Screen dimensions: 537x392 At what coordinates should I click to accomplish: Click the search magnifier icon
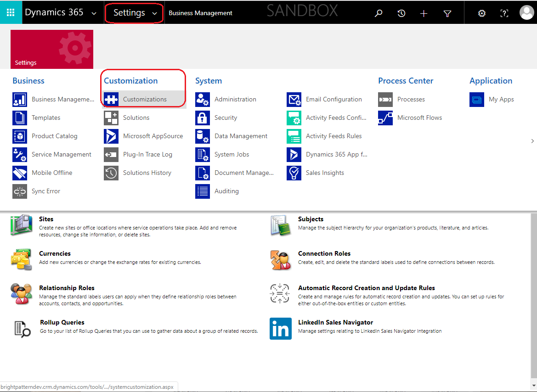379,13
